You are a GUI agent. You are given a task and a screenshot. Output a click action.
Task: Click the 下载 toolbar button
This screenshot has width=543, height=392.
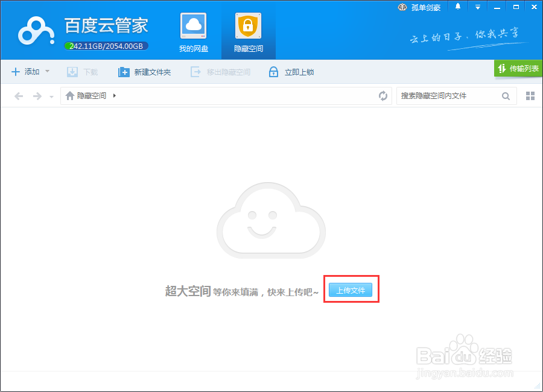pyautogui.click(x=83, y=72)
